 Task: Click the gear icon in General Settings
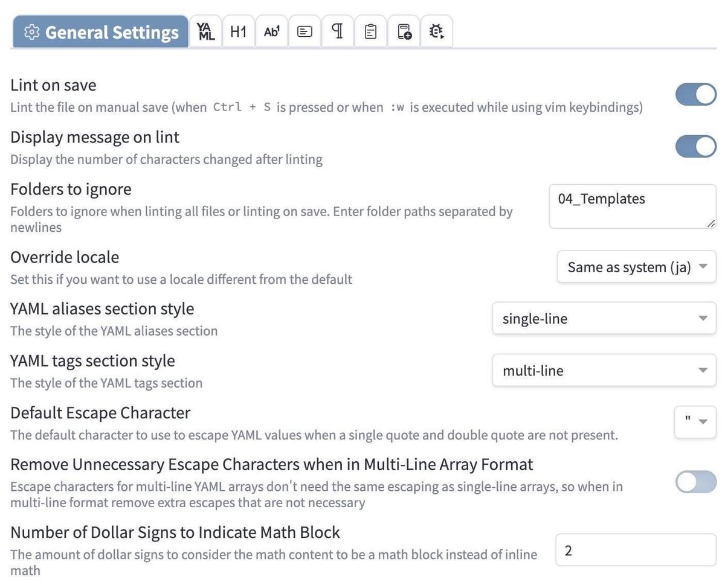click(x=31, y=33)
